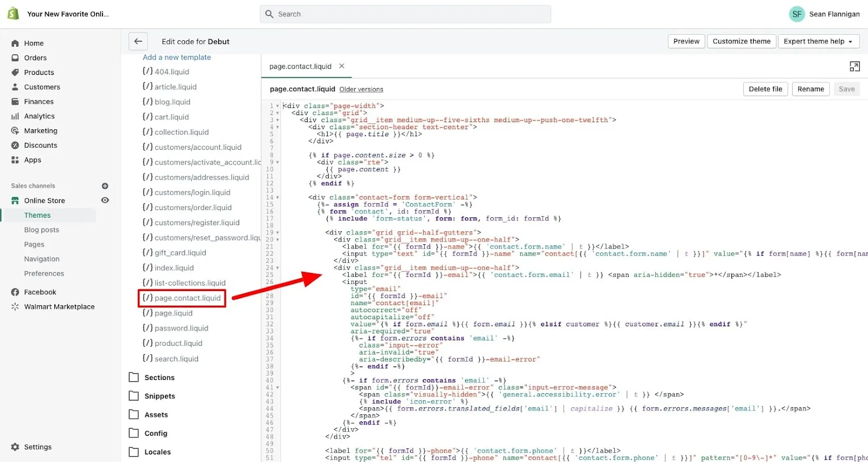This screenshot has width=868, height=462.
Task: Expand the Assets folder
Action: (x=156, y=415)
